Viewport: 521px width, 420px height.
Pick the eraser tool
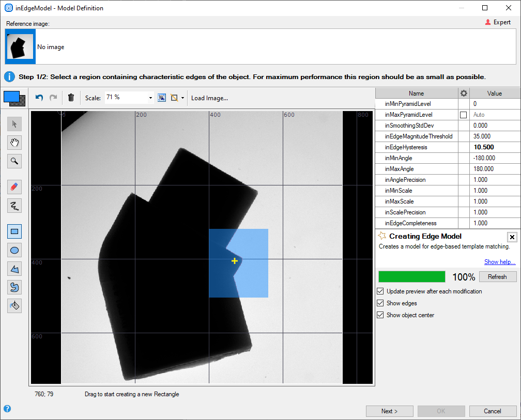coord(14,187)
